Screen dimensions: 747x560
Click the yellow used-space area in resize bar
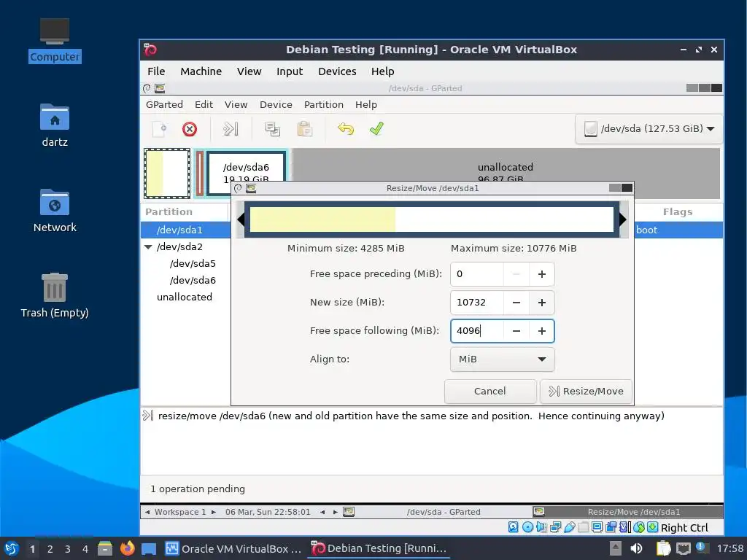322,219
